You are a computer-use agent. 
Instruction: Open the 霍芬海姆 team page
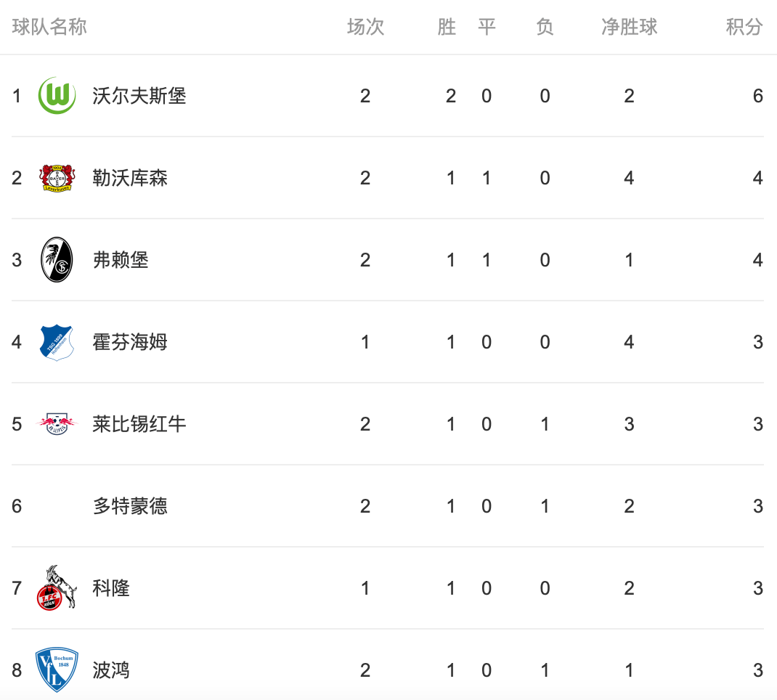coord(130,342)
